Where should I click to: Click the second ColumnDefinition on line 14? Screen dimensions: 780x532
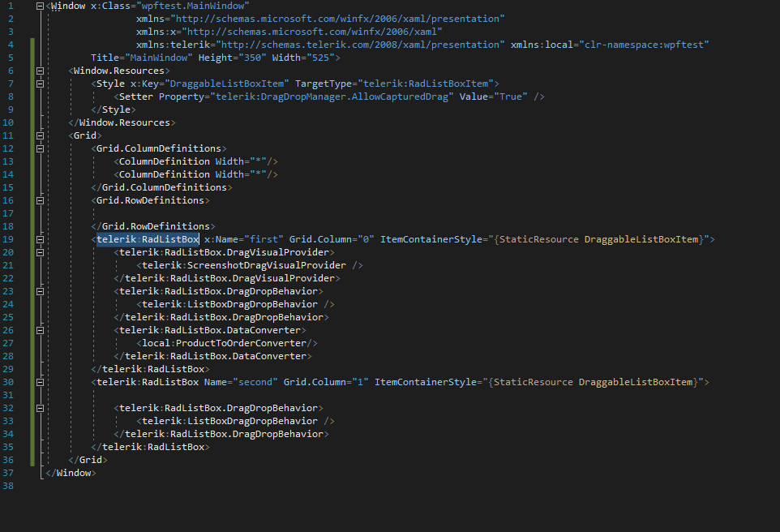(x=195, y=174)
